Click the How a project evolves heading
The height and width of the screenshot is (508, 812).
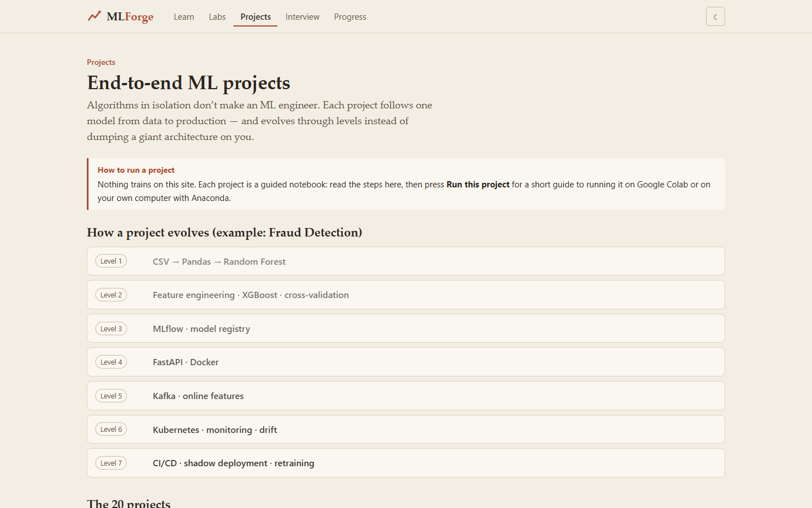(224, 233)
